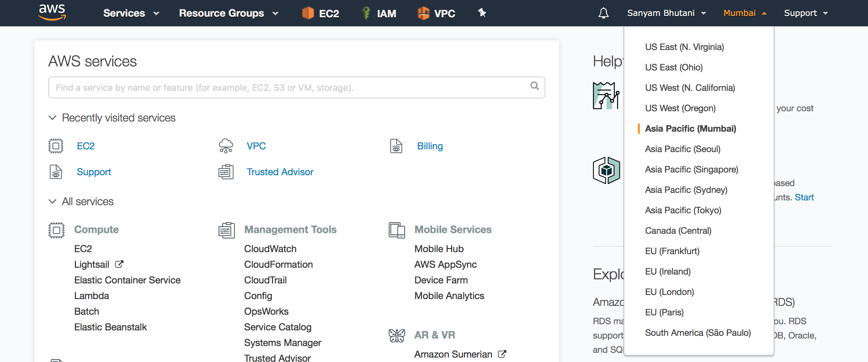The height and width of the screenshot is (362, 868).
Task: Click the magnifier search icon
Action: coord(534,86)
